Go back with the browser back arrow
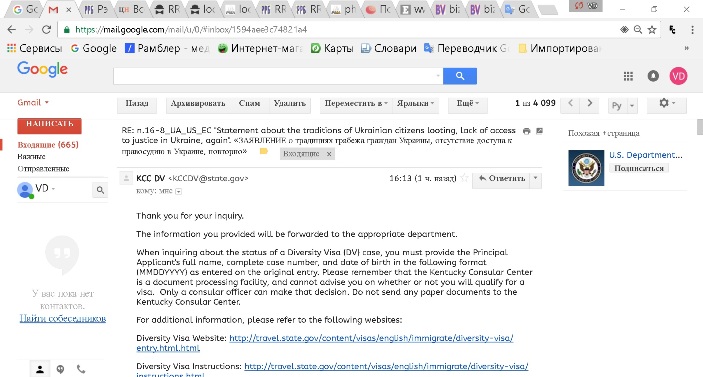This screenshot has height=377, width=703. [x=12, y=30]
